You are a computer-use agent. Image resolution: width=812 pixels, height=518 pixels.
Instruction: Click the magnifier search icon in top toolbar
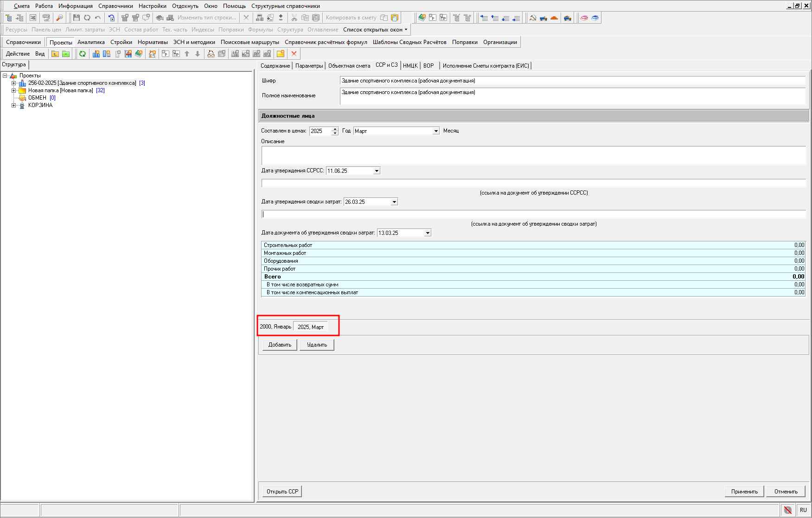point(59,18)
